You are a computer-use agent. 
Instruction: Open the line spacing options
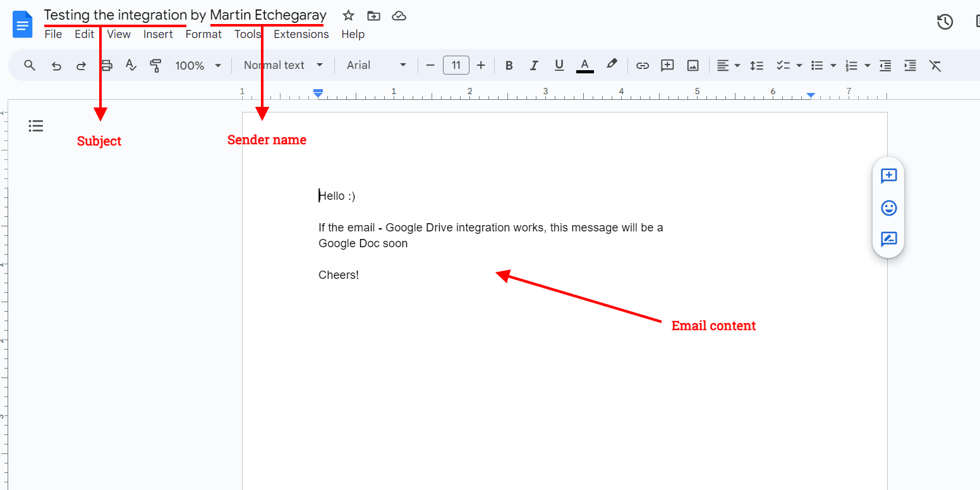coord(756,65)
